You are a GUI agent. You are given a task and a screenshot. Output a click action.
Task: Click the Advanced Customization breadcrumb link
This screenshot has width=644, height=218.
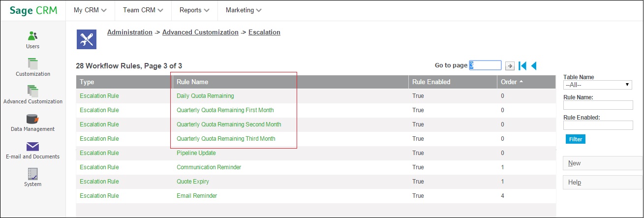(x=200, y=32)
